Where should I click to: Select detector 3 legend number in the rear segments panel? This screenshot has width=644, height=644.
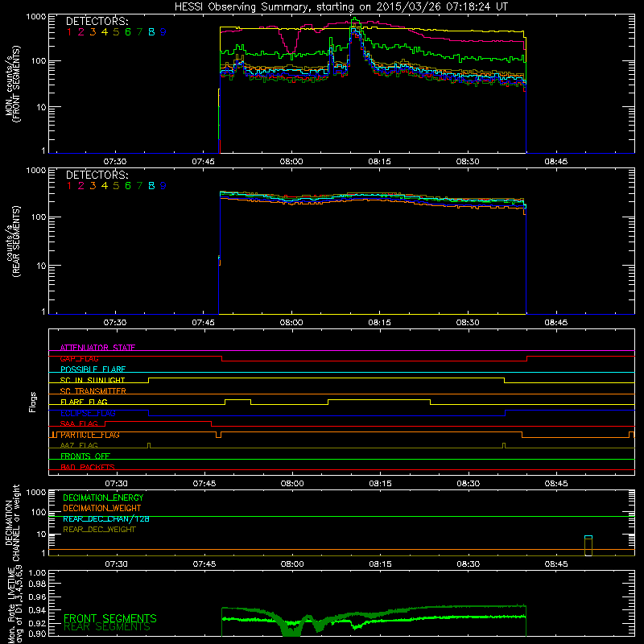tap(93, 186)
